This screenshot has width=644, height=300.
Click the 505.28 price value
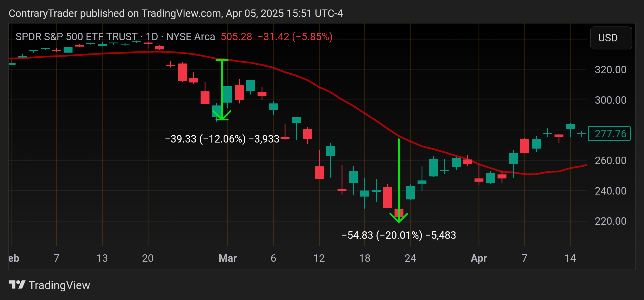[236, 37]
